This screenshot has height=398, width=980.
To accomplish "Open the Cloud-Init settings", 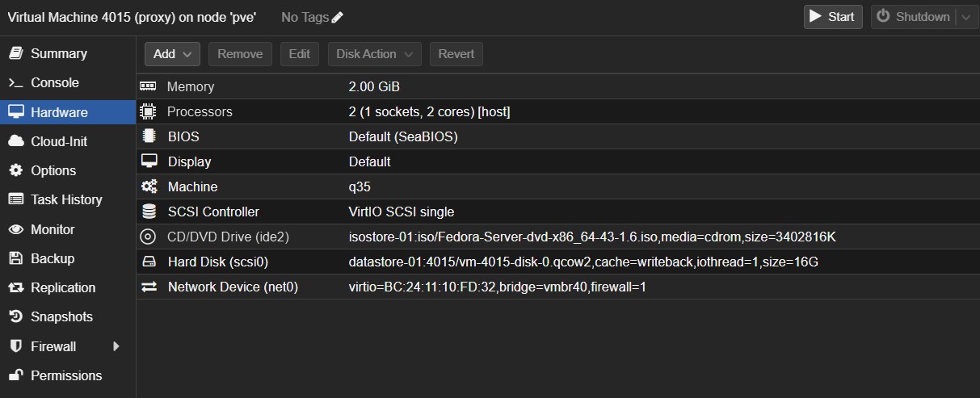I will pos(58,141).
